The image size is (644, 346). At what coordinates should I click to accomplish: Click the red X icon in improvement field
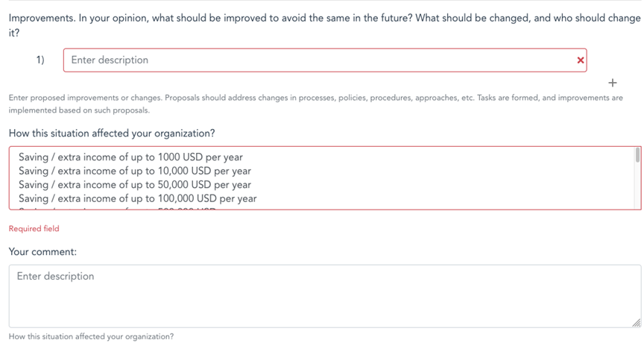581,60
